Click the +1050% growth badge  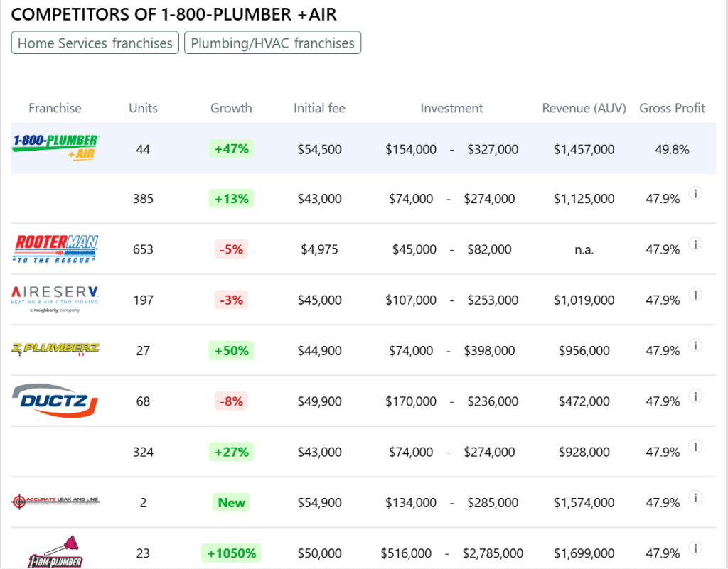231,553
